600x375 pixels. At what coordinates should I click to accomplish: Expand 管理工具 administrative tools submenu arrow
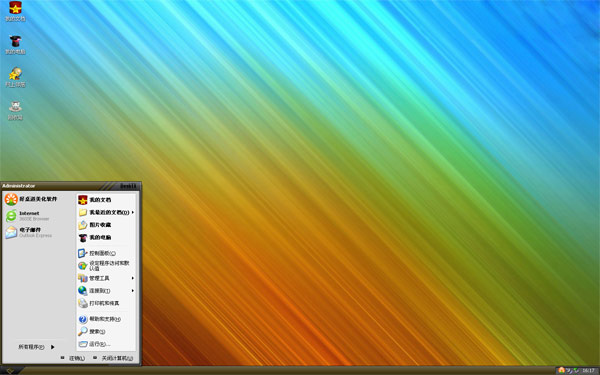(x=133, y=278)
